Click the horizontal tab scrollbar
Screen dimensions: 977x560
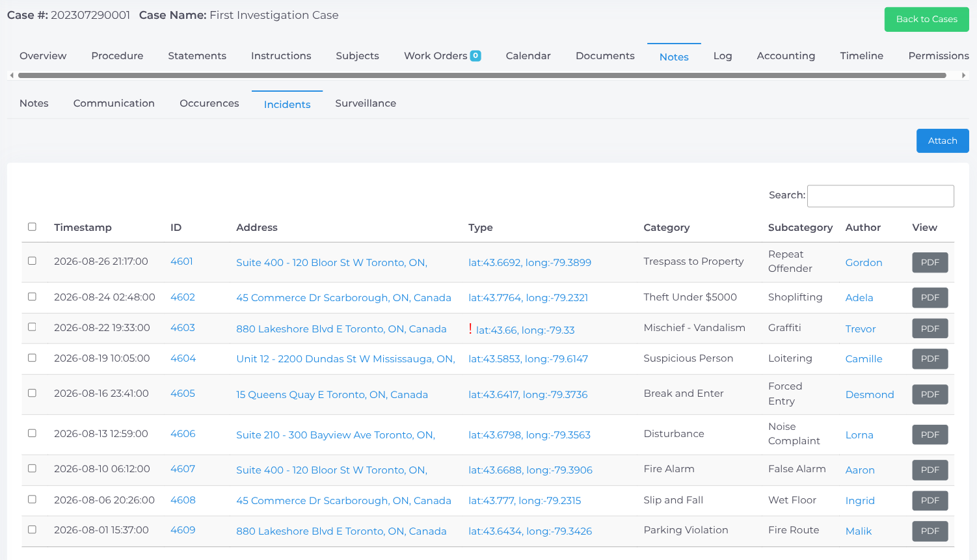point(482,75)
